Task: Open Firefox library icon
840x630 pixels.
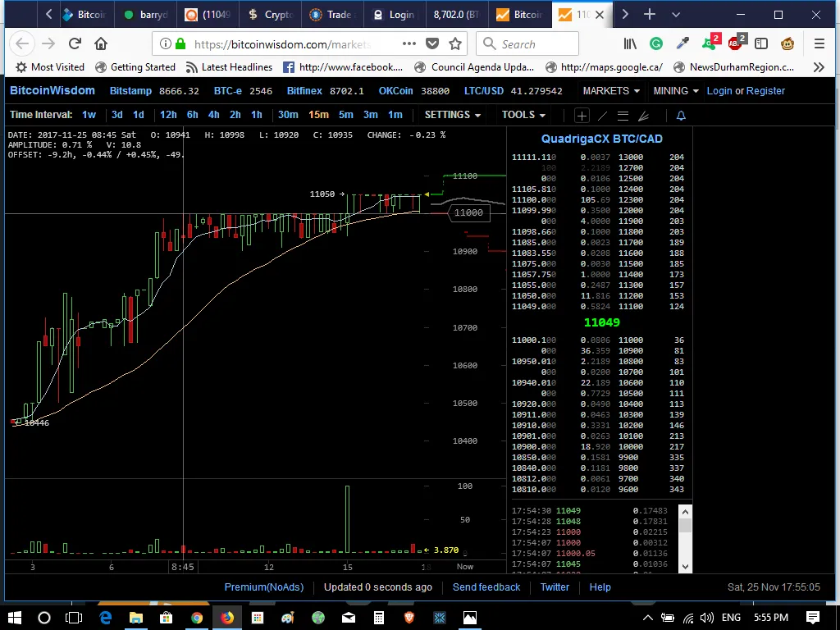Action: click(x=630, y=44)
